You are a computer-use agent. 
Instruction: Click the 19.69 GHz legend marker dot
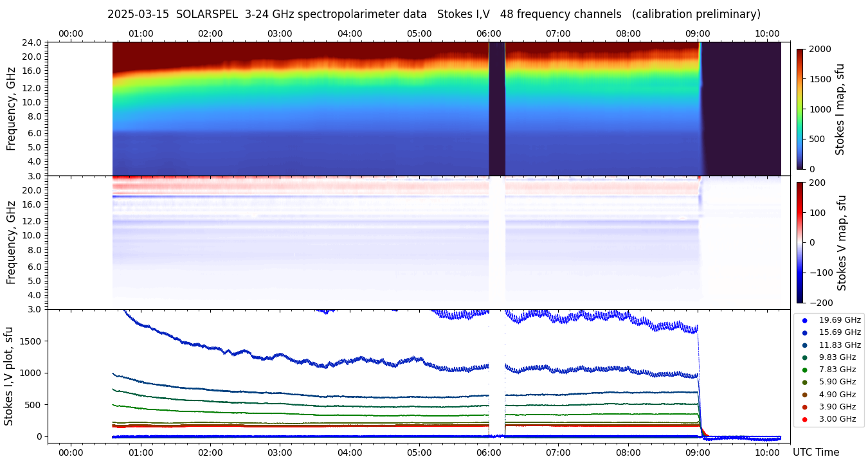tap(804, 320)
